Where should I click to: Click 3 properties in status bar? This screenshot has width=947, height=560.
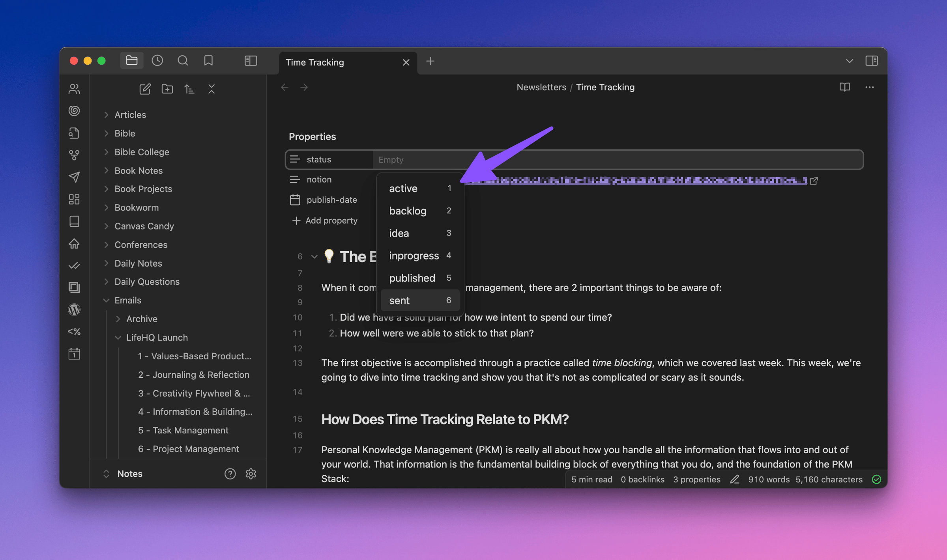[x=696, y=480]
